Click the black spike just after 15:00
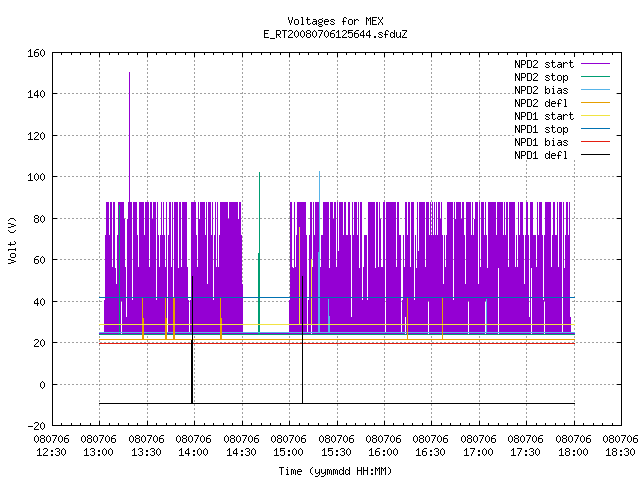This screenshot has height=480, width=640. click(x=302, y=339)
